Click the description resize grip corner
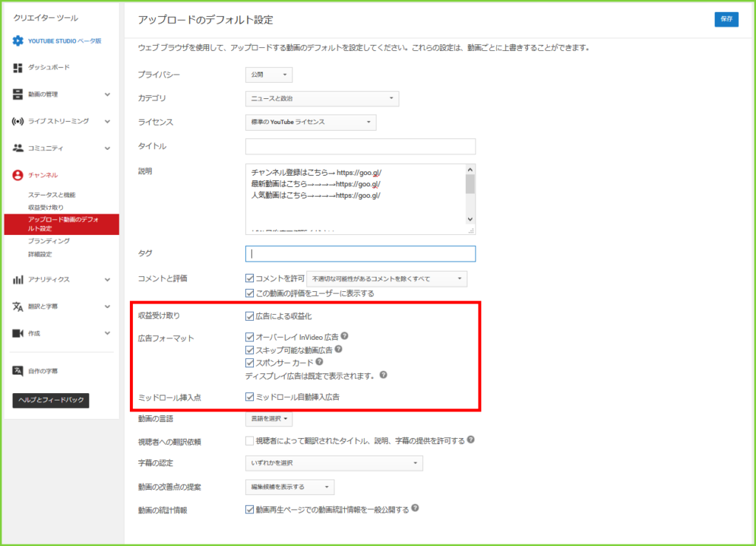The image size is (756, 546). coord(471,231)
